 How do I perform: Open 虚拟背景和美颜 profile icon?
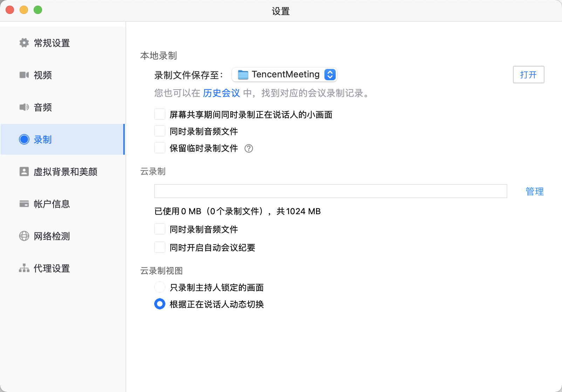23,171
